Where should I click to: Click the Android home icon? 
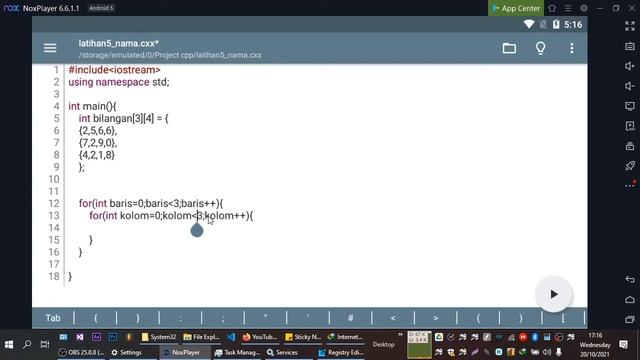pyautogui.click(x=630, y=300)
